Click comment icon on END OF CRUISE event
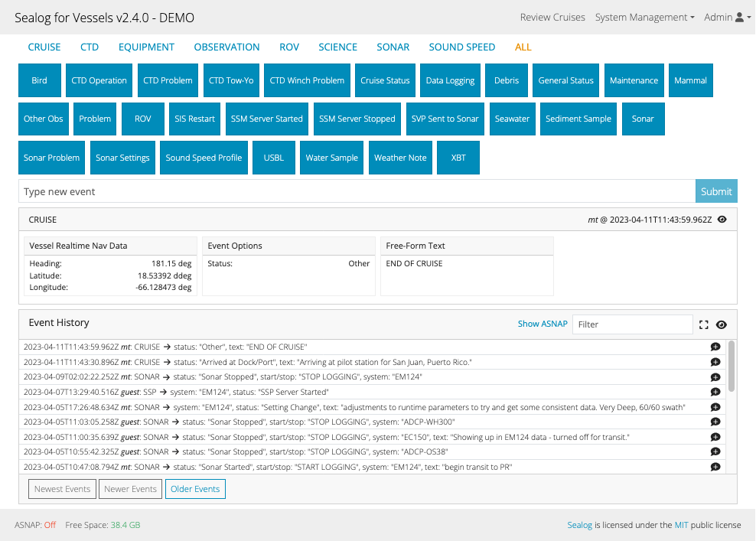The image size is (756, 541). (x=715, y=347)
